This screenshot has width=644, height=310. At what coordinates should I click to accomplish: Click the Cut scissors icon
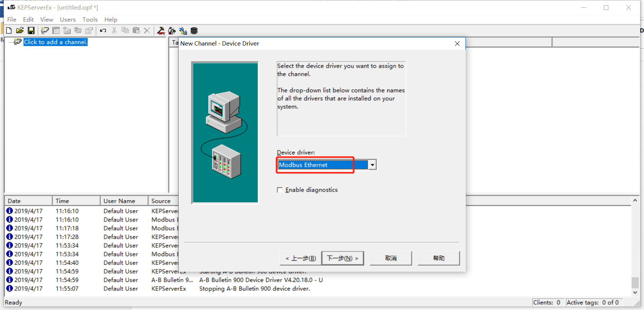pos(114,31)
